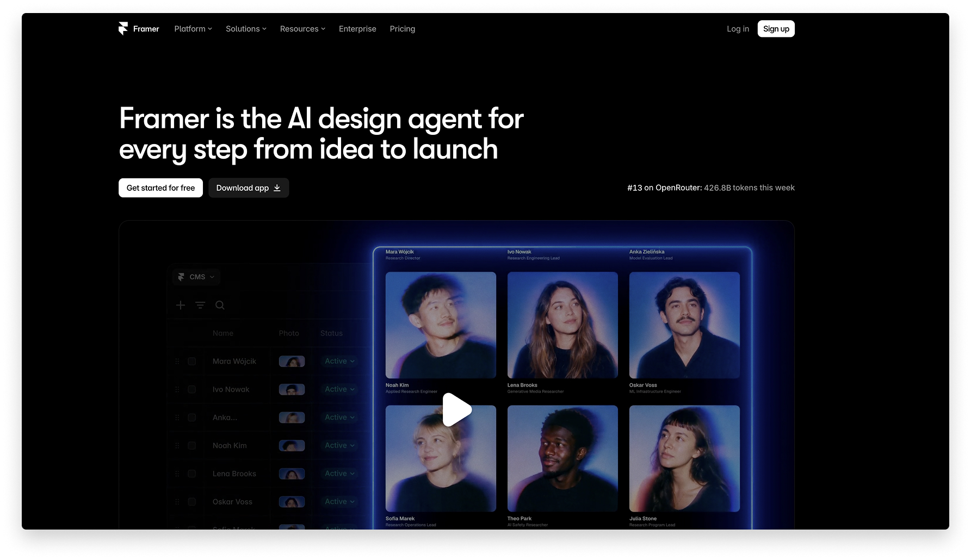Go to the Pricing page
Viewport: 971px width, 560px height.
[x=403, y=29]
